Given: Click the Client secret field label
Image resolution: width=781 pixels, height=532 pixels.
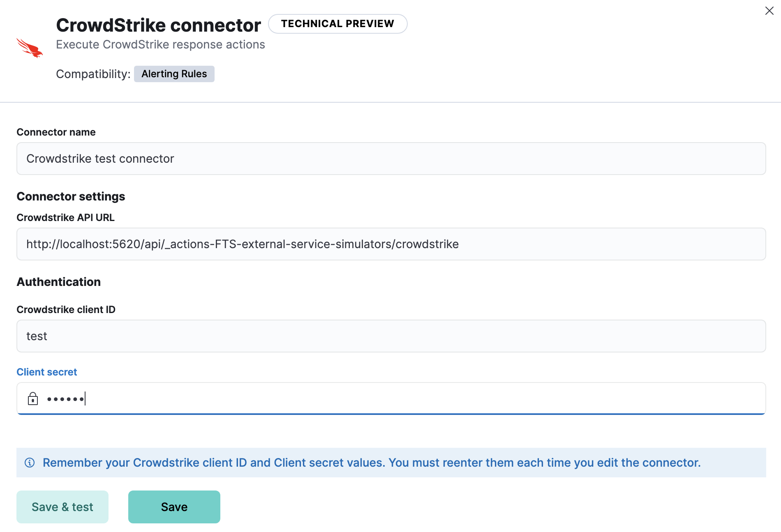Looking at the screenshot, I should click(47, 372).
